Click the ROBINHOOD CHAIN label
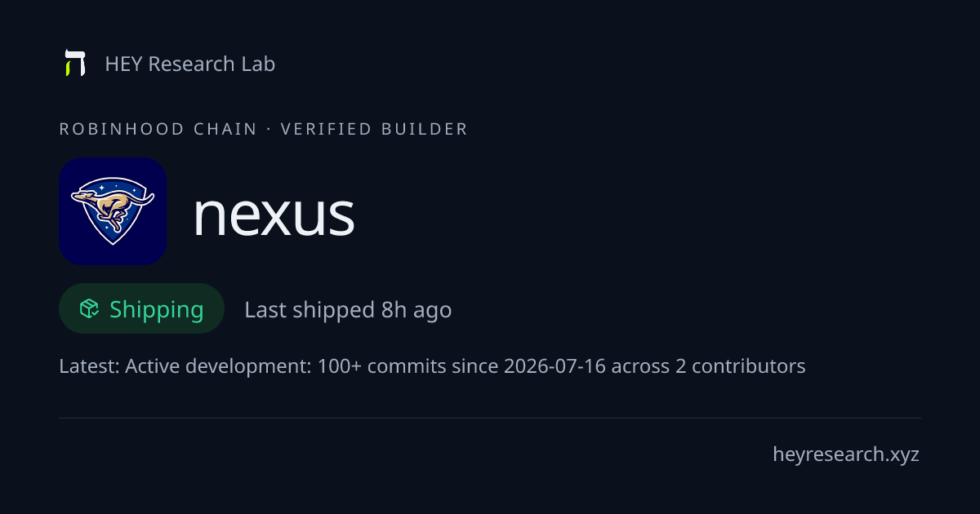 click(158, 129)
